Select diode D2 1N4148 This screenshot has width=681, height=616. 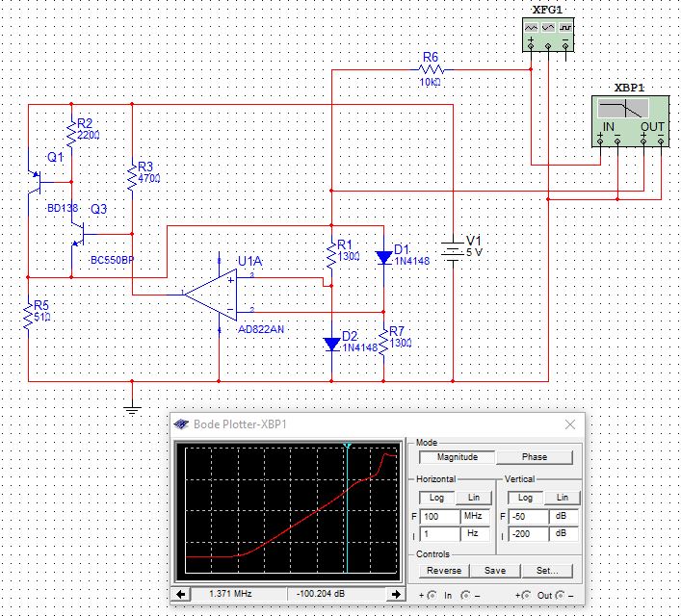pos(331,345)
